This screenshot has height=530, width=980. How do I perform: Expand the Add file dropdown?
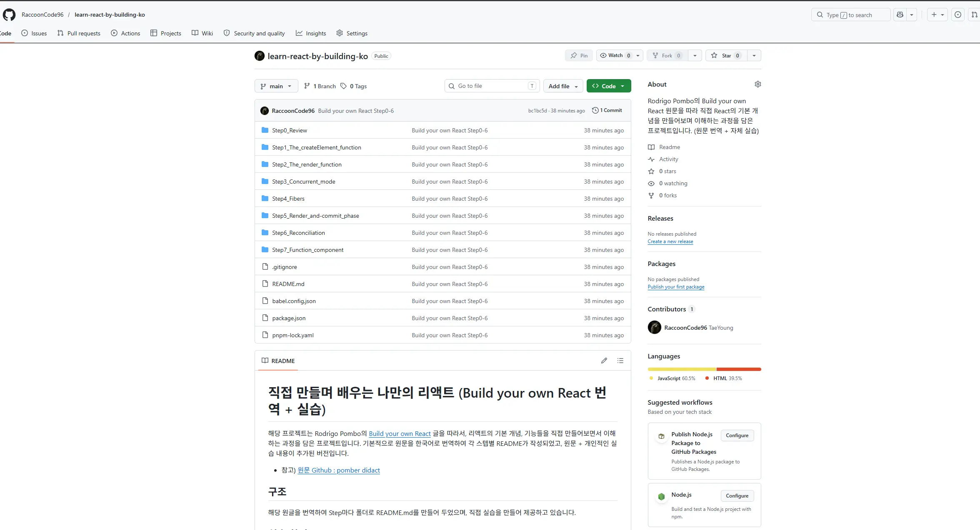pos(563,86)
